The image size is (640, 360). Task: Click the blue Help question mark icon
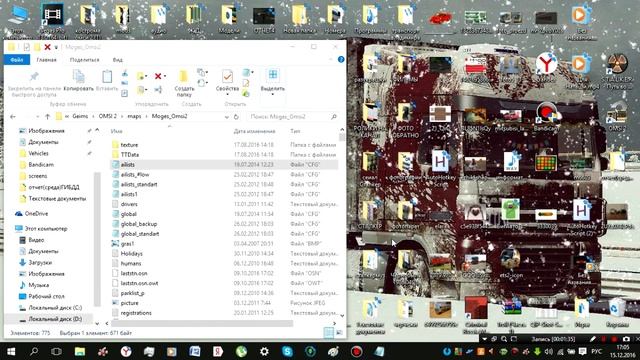(x=341, y=60)
